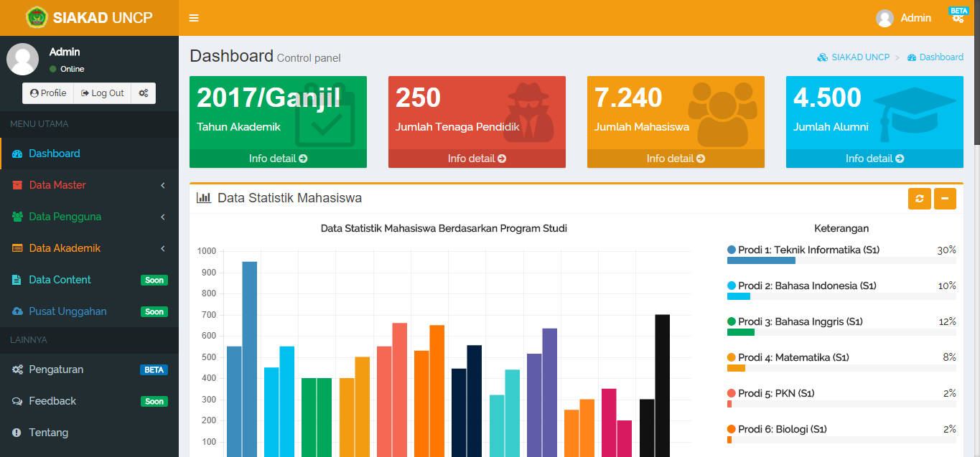The height and width of the screenshot is (457, 980).
Task: Click the sidebar Admin profile picture
Action: click(x=22, y=59)
